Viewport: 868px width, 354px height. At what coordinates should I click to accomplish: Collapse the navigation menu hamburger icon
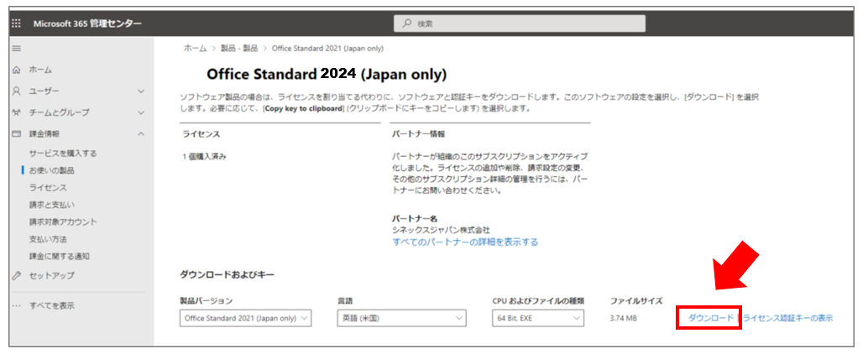(x=16, y=49)
